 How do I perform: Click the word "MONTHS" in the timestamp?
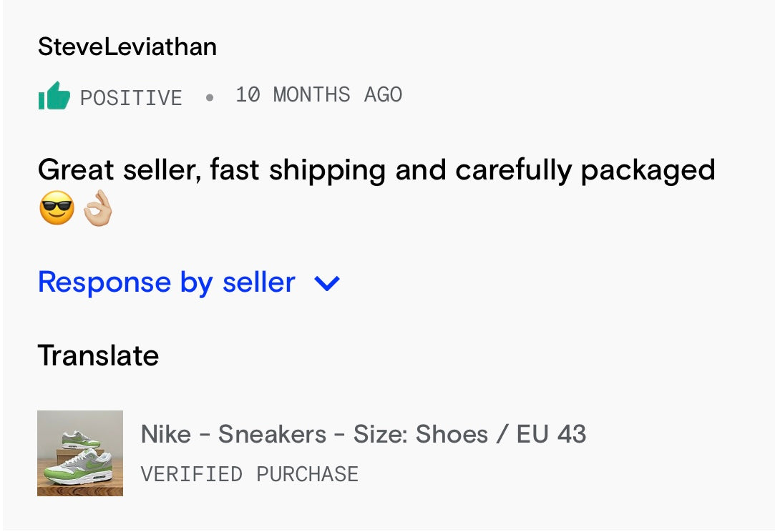pos(312,94)
